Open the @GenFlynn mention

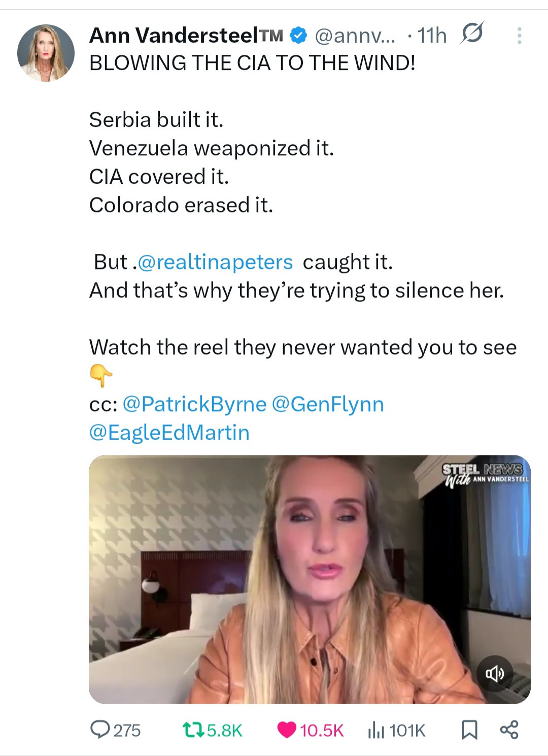(328, 404)
